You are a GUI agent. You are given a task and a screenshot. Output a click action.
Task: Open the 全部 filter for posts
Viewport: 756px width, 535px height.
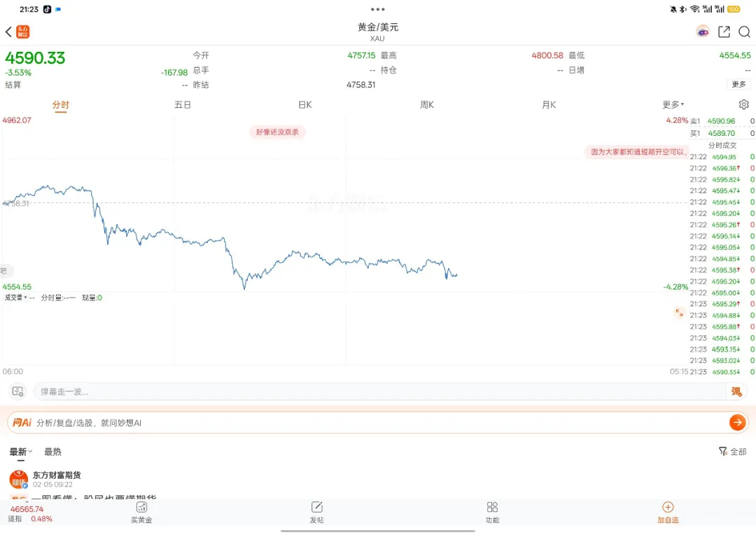pyautogui.click(x=733, y=452)
